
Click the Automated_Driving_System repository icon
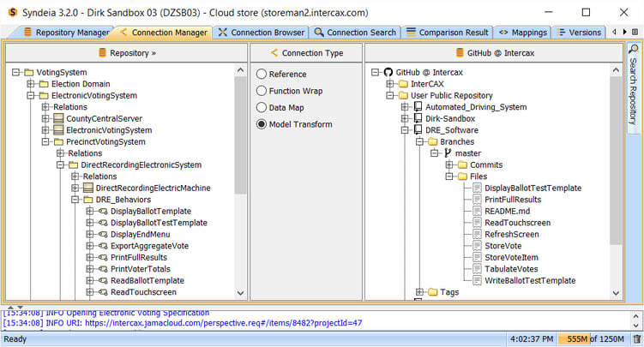click(x=418, y=107)
